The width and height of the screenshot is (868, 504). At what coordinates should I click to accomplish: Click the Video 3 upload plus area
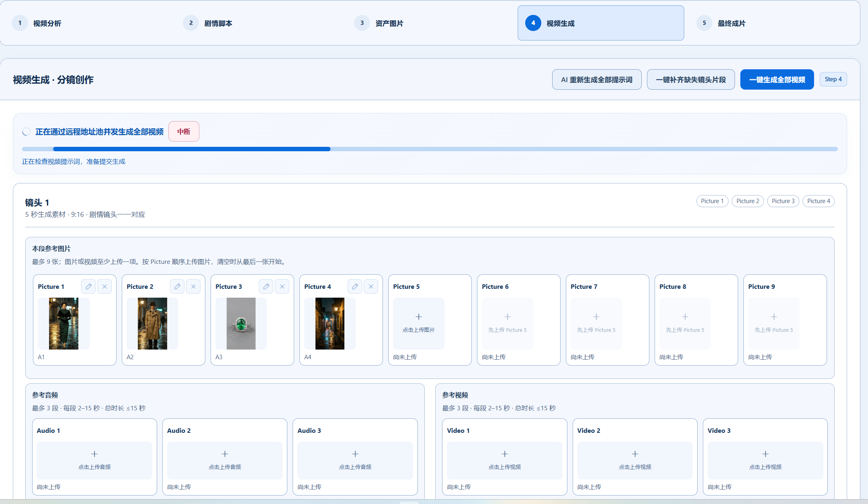click(766, 460)
